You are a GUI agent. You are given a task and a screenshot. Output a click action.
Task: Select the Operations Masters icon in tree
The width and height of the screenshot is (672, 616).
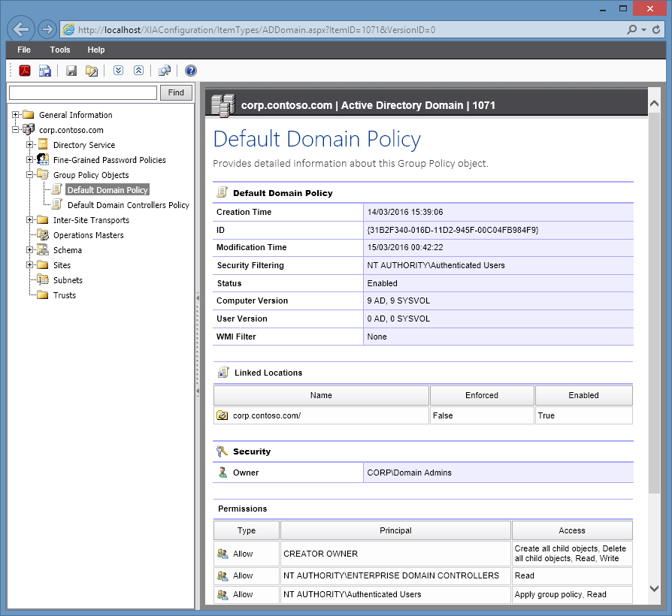pos(43,234)
